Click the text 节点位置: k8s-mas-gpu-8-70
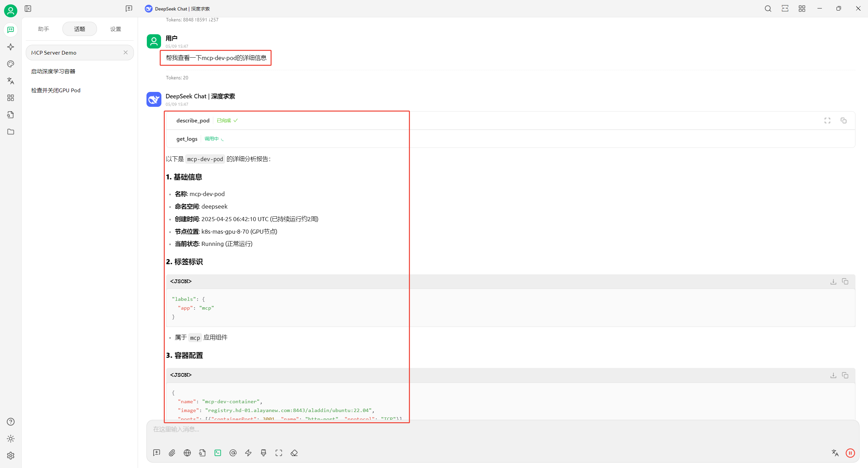Viewport: 868px width, 468px height. 212,232
